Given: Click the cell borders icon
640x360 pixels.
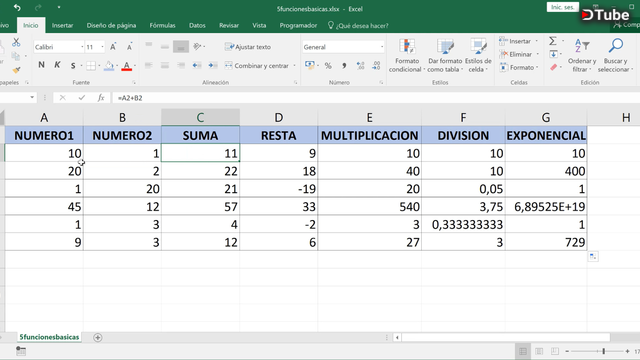Looking at the screenshot, I should [91, 65].
